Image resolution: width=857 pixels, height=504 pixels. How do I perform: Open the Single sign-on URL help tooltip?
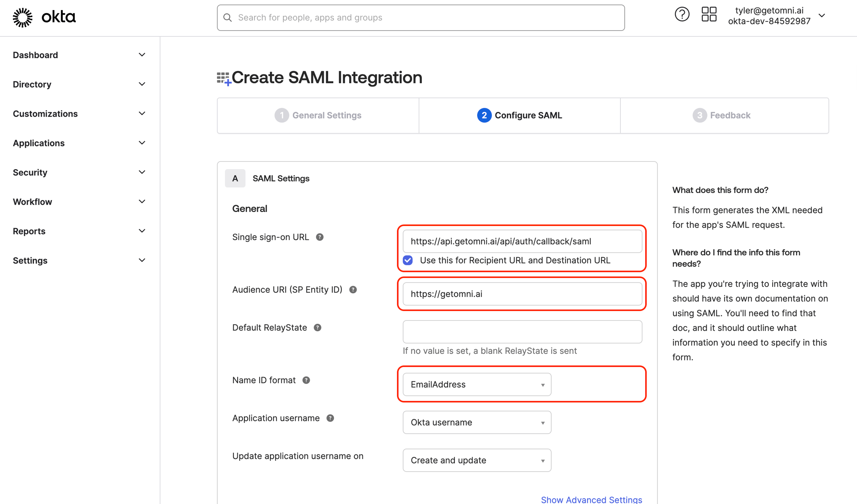pos(320,237)
